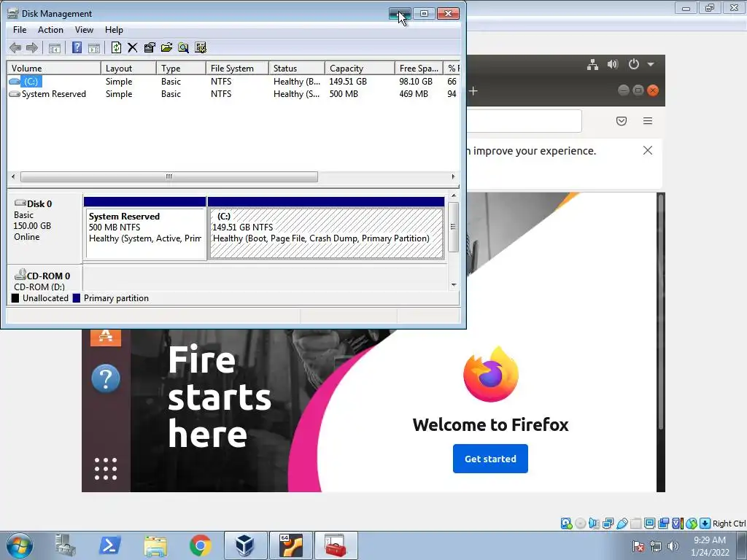747x560 pixels.
Task: Click the magnifying glass Explore toolbar icon
Action: (x=183, y=47)
